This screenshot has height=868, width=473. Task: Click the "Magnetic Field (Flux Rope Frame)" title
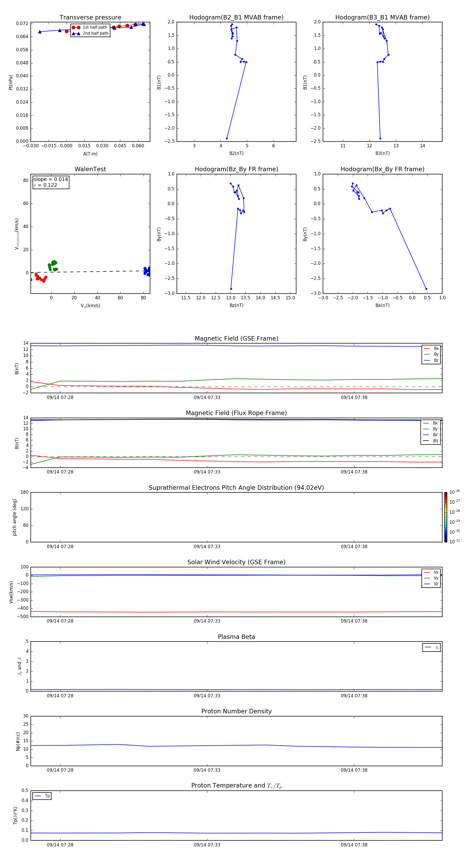tap(236, 413)
